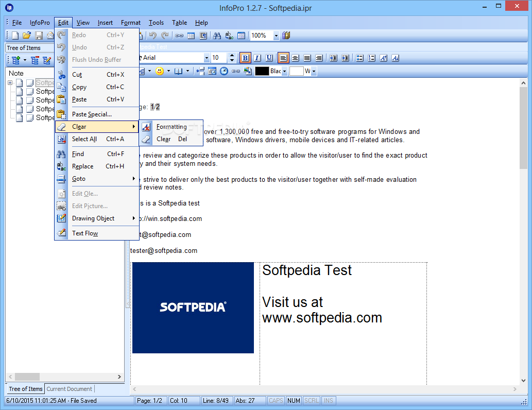The image size is (532, 410).
Task: Click the Calendar toolbar icon
Action: (241, 36)
